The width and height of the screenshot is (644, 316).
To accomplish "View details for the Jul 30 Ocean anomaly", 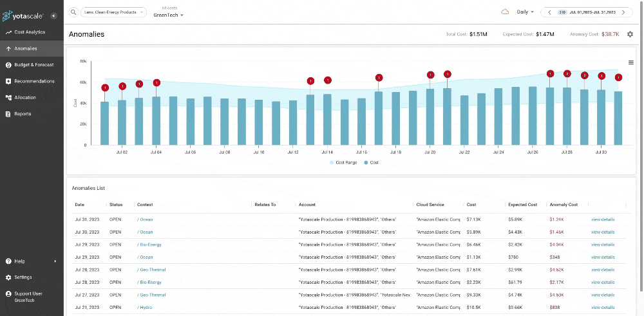I will 603,232.
